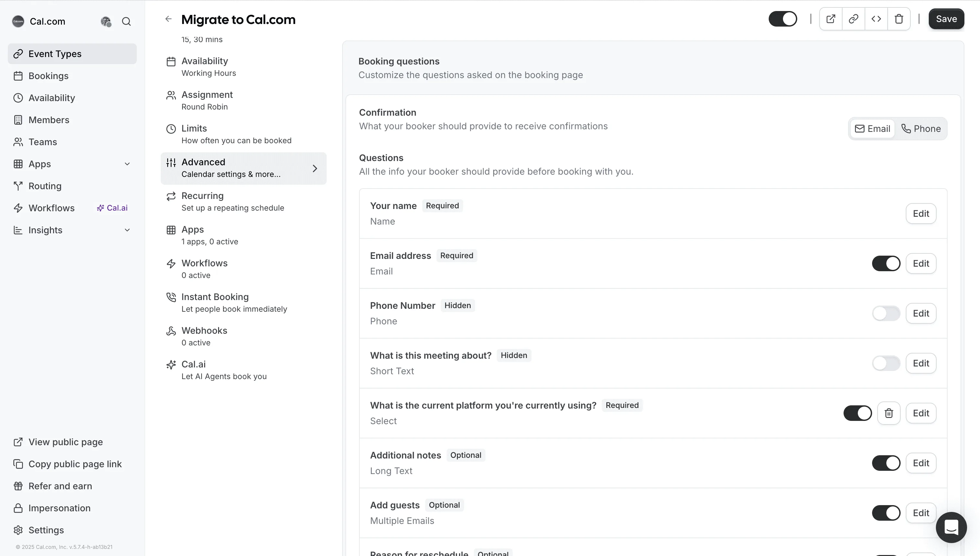
Task: Click the Cal.com logo in the sidebar
Action: click(18, 21)
